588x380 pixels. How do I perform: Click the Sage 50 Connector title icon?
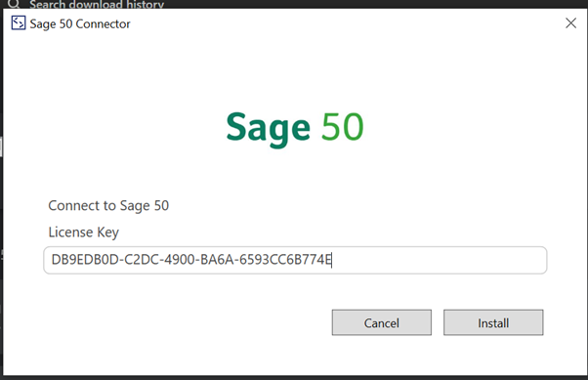tap(19, 23)
